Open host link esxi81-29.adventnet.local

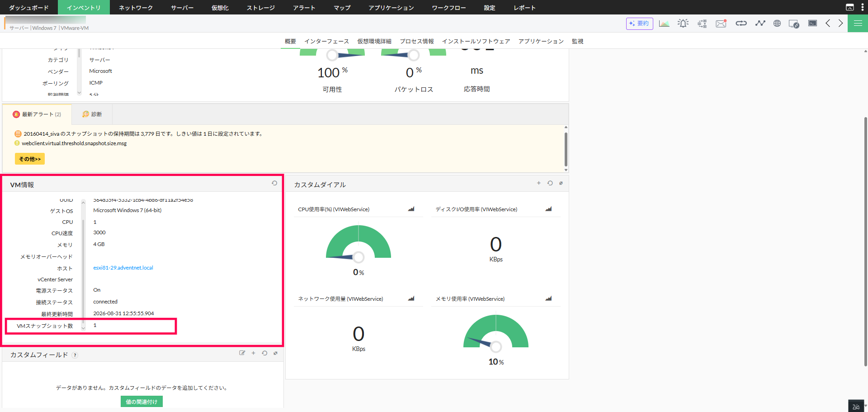point(123,268)
